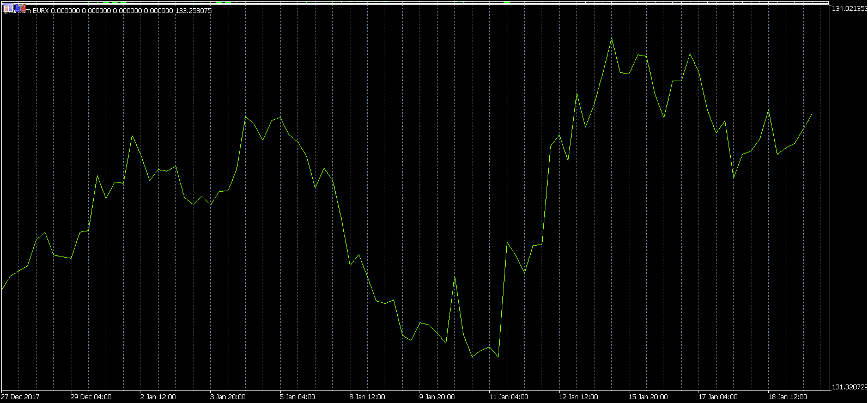Click the 2 Jan 12:00 time label

pyautogui.click(x=158, y=397)
